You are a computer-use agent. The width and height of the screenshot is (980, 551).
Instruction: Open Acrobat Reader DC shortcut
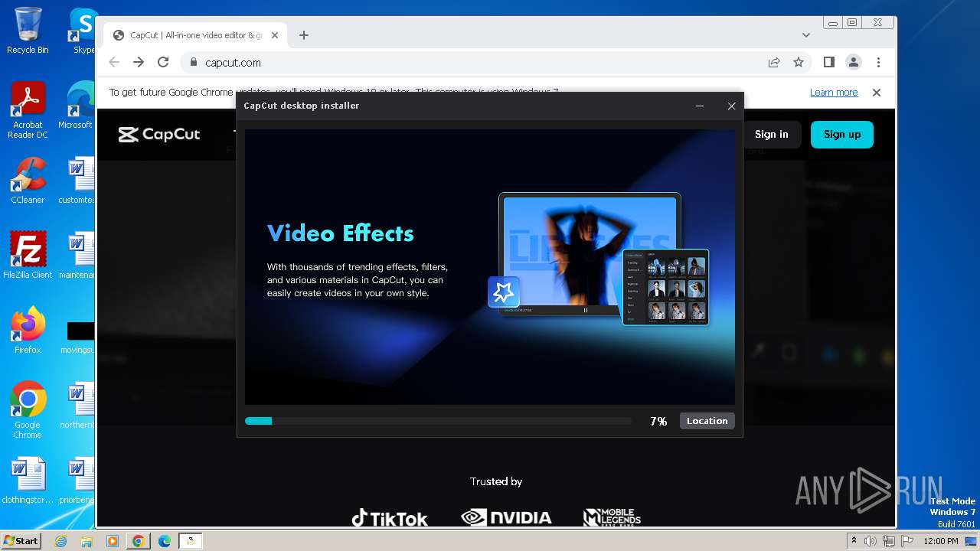click(x=28, y=111)
